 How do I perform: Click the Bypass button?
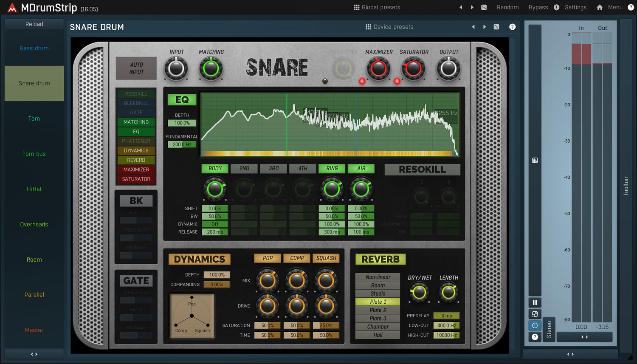538,7
